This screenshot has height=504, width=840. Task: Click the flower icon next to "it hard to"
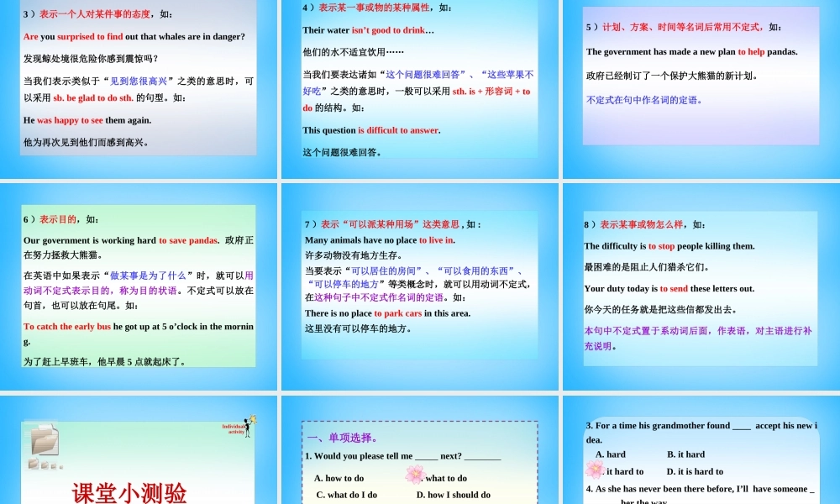tap(595, 469)
